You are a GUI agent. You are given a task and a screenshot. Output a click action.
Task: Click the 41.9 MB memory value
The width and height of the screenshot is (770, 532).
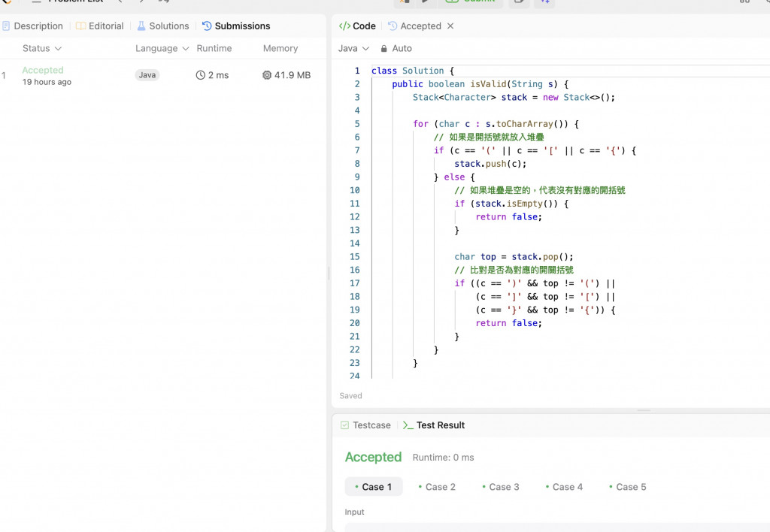[x=293, y=75]
